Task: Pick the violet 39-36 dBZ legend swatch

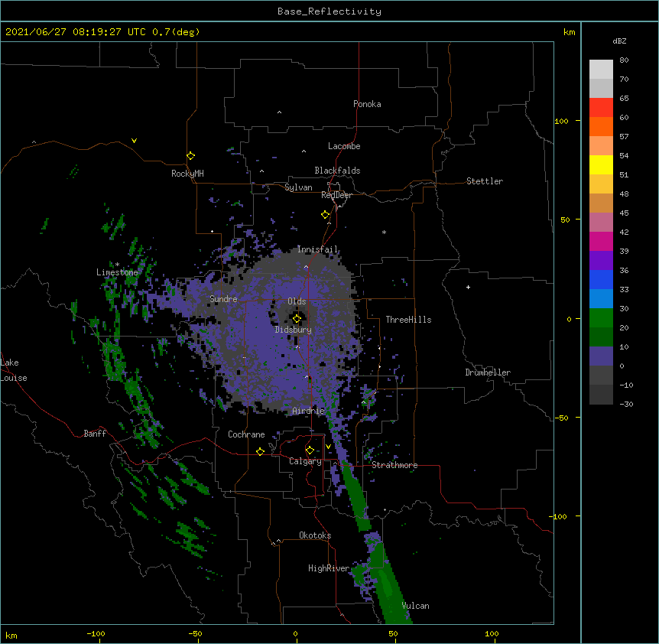Action: click(601, 261)
